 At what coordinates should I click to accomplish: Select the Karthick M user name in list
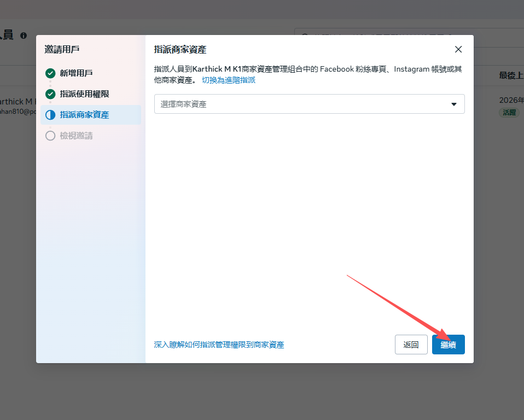[x=18, y=101]
